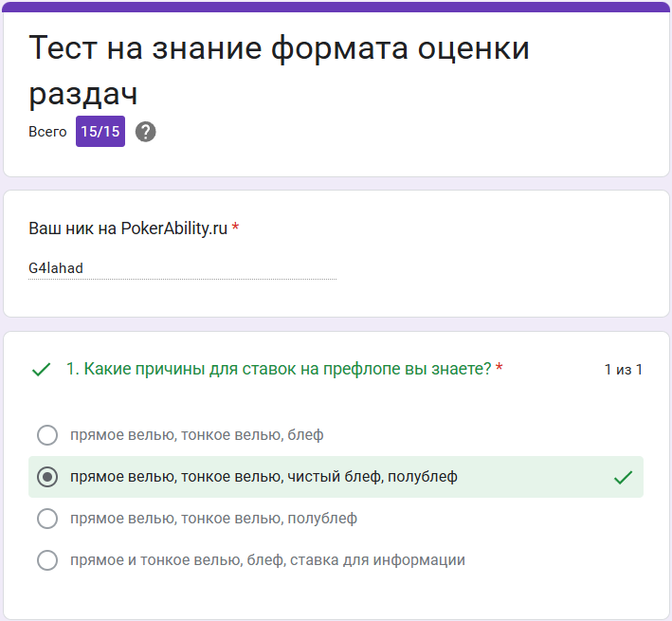Click the form title 'Тест на знание формата оценки раздач'
Viewport: 672px width, 621px height.
[279, 70]
